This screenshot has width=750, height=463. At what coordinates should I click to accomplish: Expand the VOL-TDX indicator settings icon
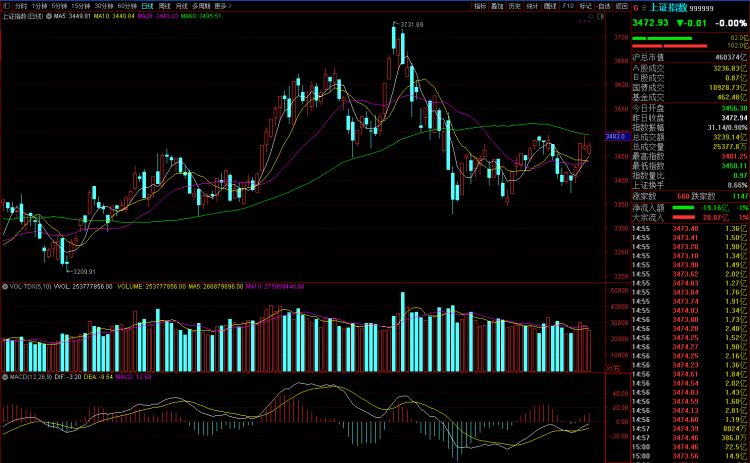point(3,285)
